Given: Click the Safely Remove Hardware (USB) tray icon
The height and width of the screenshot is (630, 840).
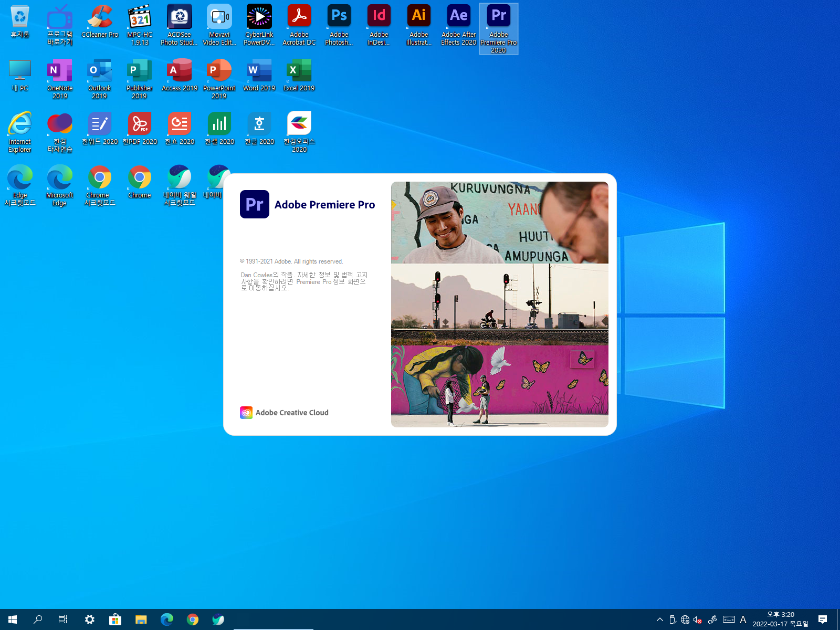Looking at the screenshot, I should pyautogui.click(x=673, y=619).
